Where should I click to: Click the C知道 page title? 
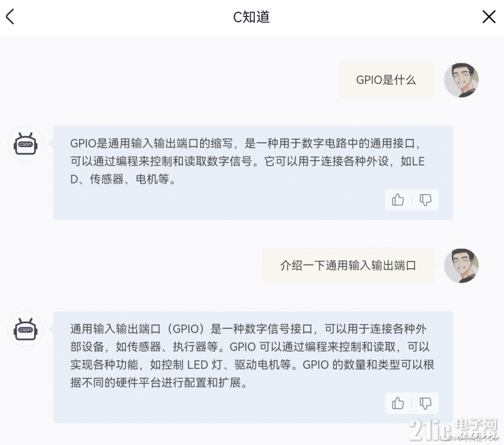point(251,17)
